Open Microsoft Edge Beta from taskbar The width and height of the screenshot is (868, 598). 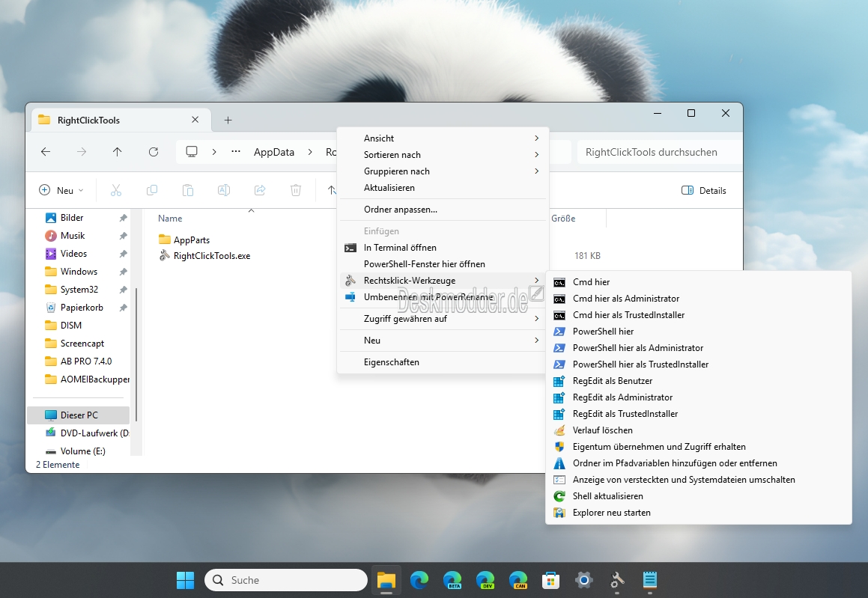coord(452,580)
